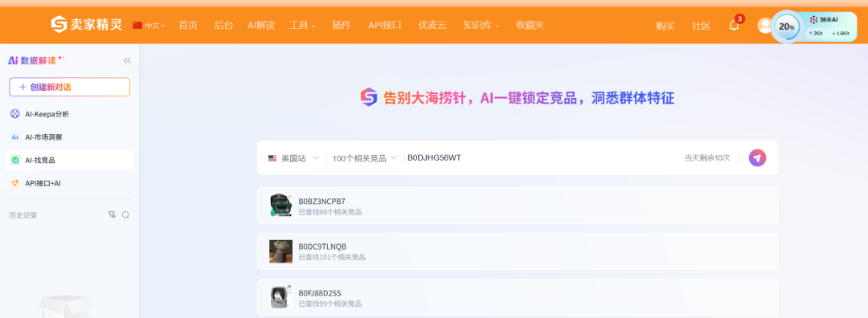The height and width of the screenshot is (318, 868).
Task: Click the user avatar icon
Action: coord(764,26)
